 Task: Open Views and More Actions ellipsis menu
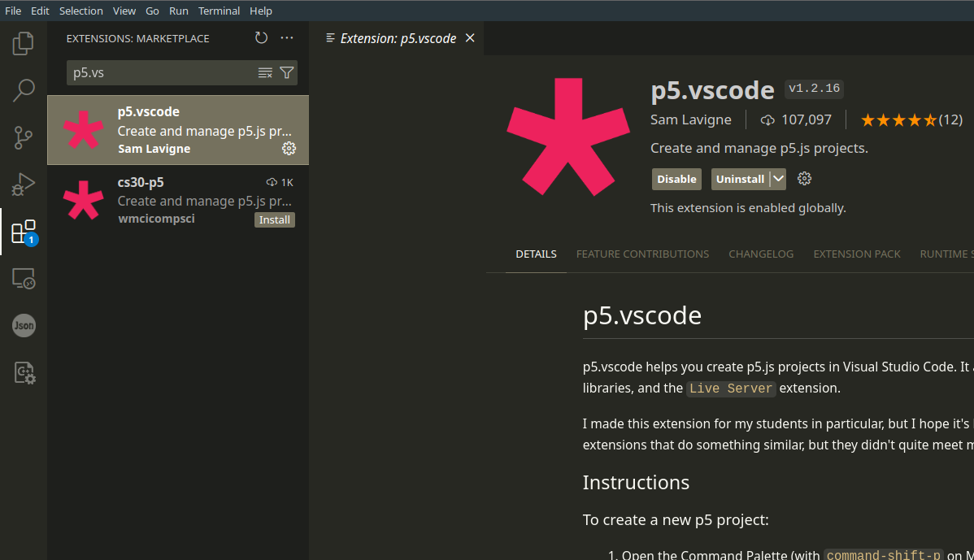click(x=287, y=38)
